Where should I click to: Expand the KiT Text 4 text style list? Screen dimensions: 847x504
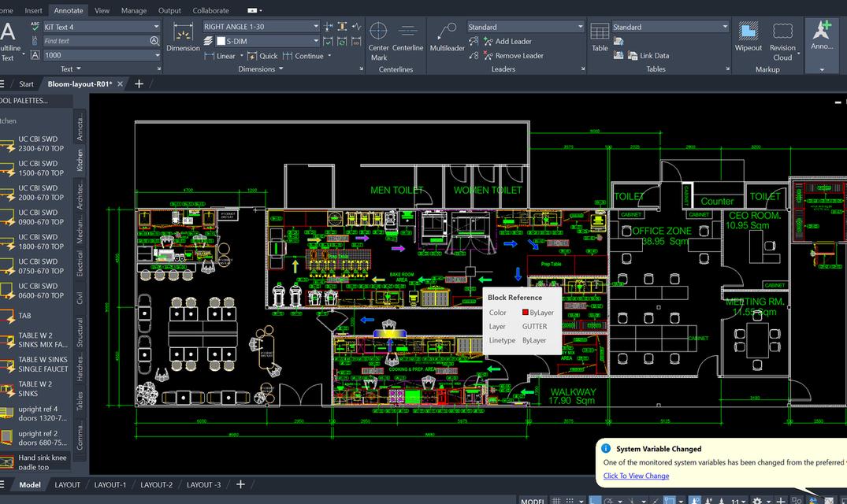click(x=156, y=26)
